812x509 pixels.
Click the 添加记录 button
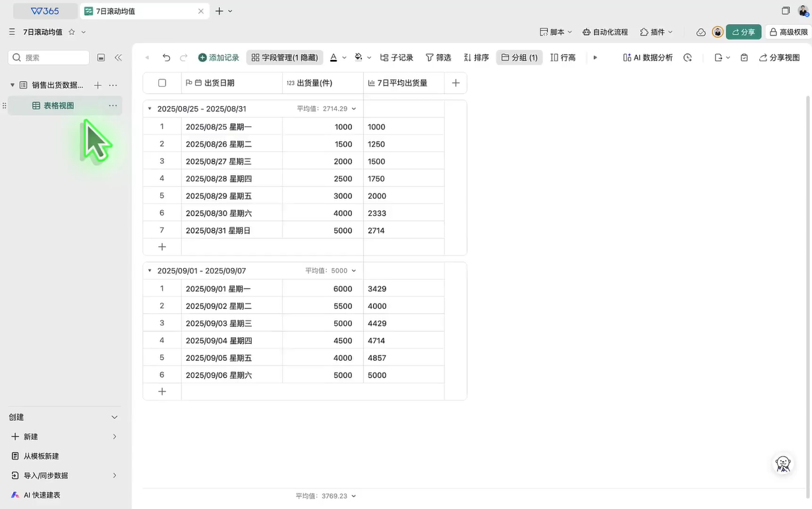coord(219,58)
